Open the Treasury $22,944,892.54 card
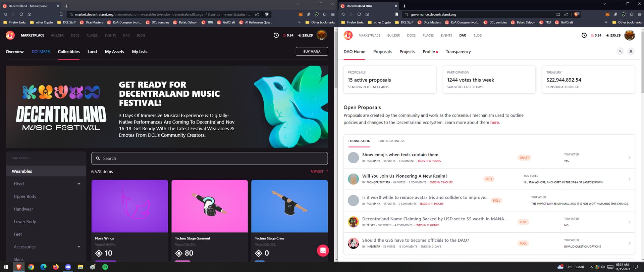The height and width of the screenshot is (272, 644). (588, 80)
